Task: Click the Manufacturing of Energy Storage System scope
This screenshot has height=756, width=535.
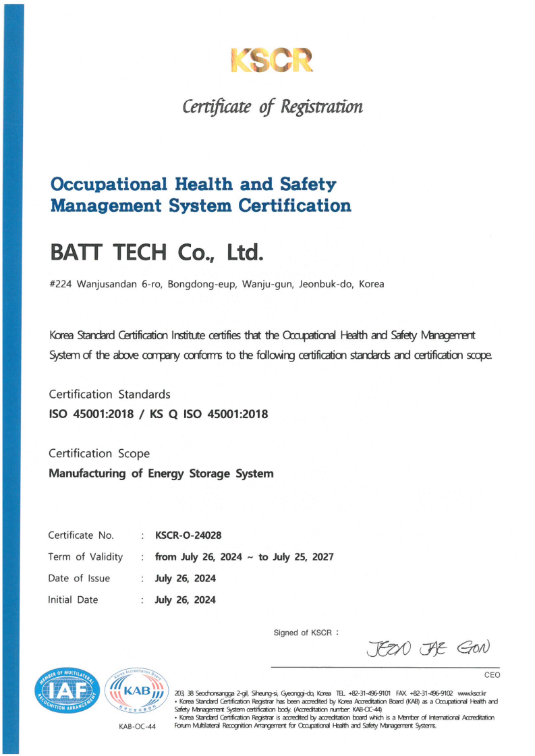Action: point(161,473)
